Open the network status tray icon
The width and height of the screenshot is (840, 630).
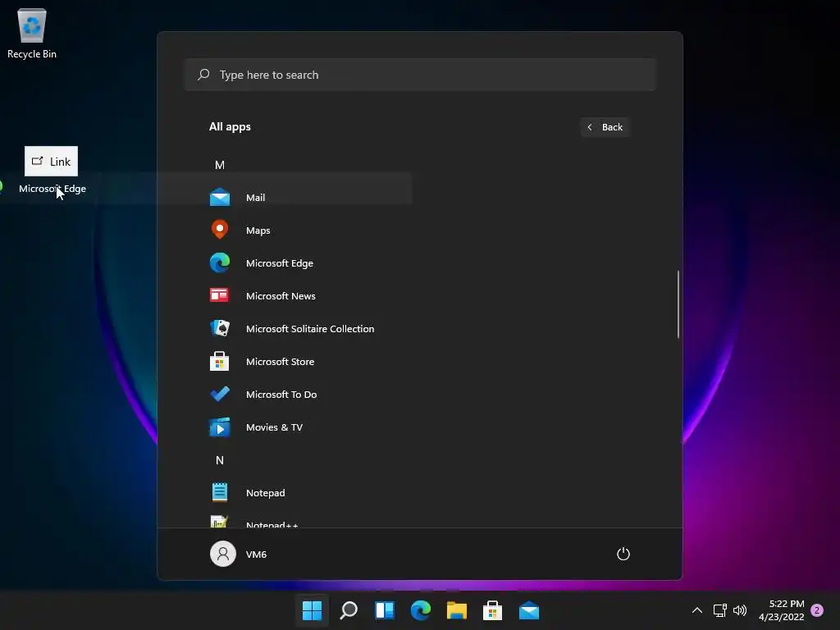719,610
